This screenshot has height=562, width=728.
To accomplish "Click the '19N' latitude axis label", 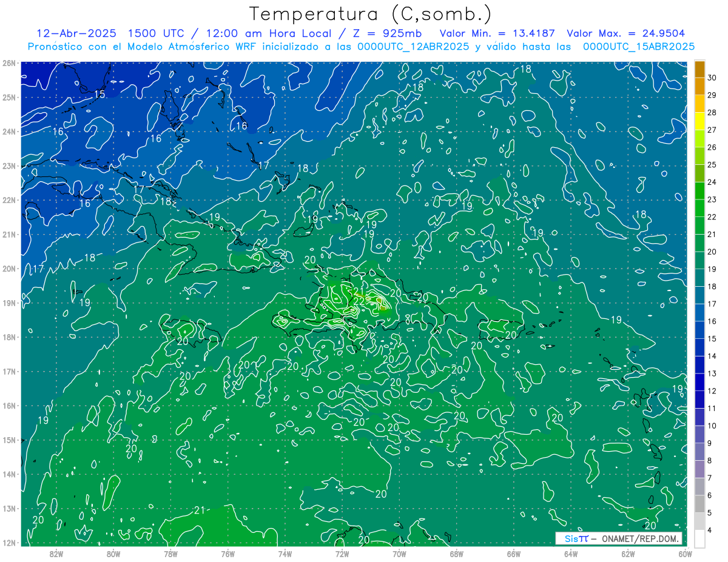I will (8, 303).
